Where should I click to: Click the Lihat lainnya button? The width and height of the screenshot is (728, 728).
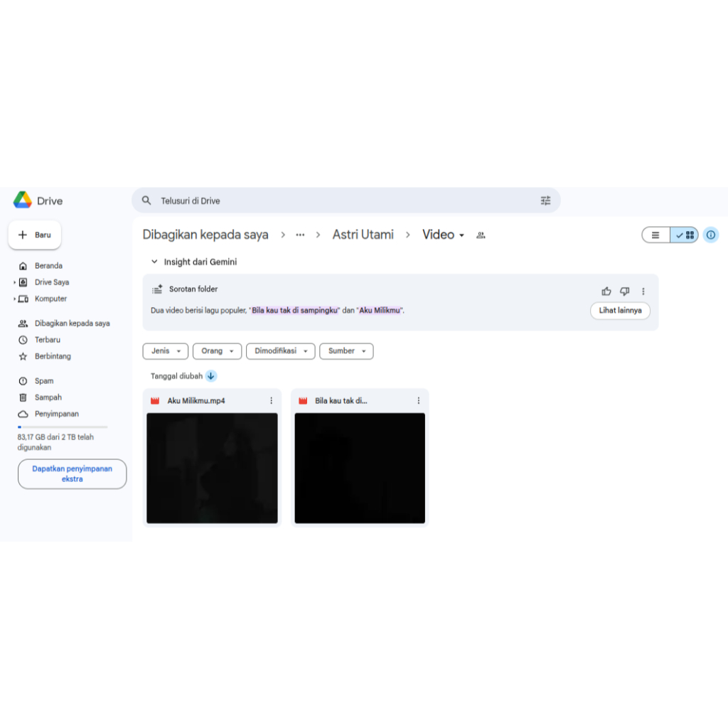(x=620, y=311)
